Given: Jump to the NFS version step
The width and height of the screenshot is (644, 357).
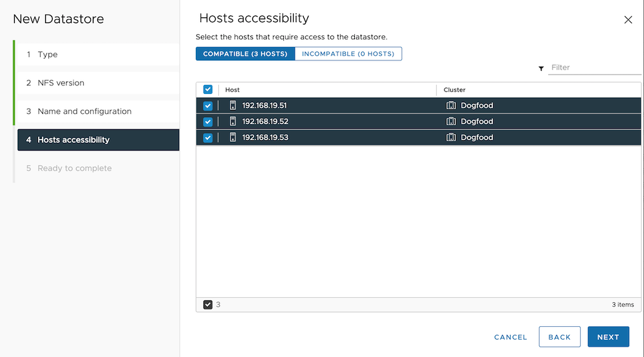Looking at the screenshot, I should (61, 83).
